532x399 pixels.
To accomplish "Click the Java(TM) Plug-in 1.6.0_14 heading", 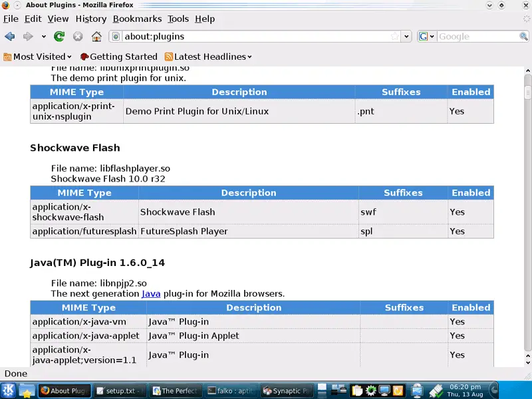I will [97, 263].
